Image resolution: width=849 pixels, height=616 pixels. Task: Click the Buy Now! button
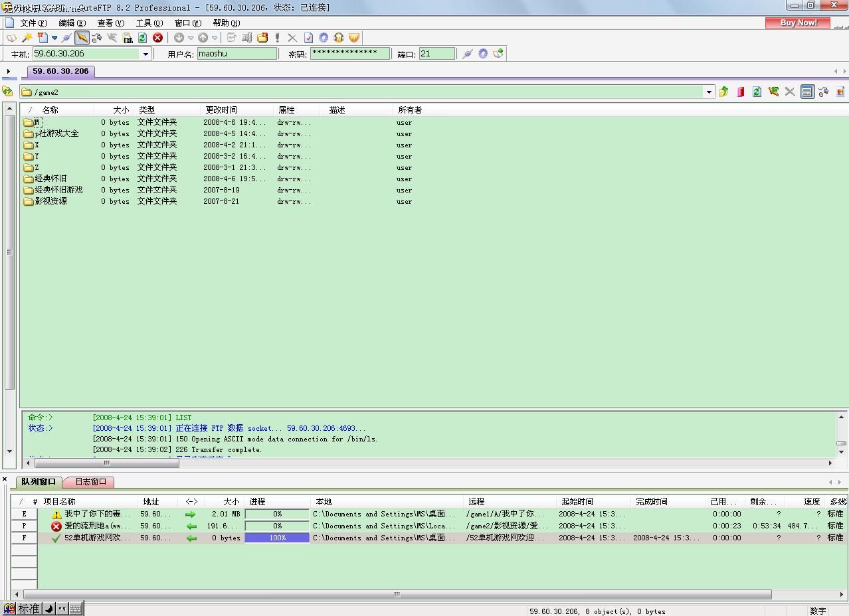point(798,23)
